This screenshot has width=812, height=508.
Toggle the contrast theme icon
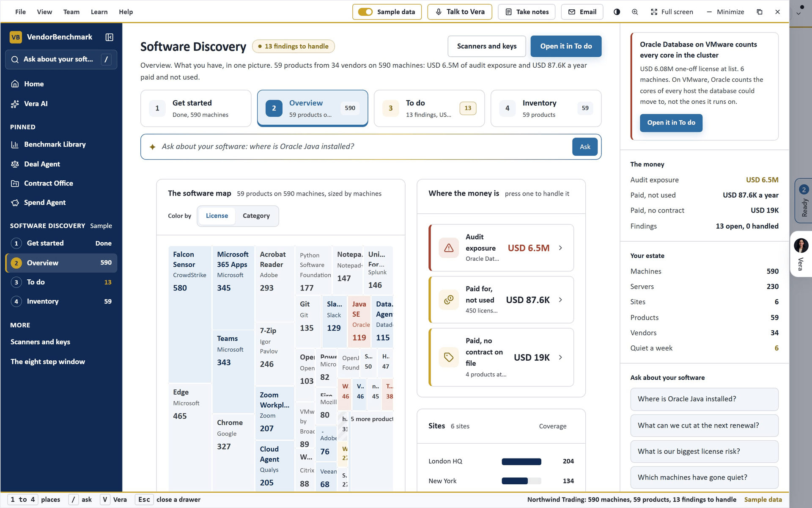point(617,12)
